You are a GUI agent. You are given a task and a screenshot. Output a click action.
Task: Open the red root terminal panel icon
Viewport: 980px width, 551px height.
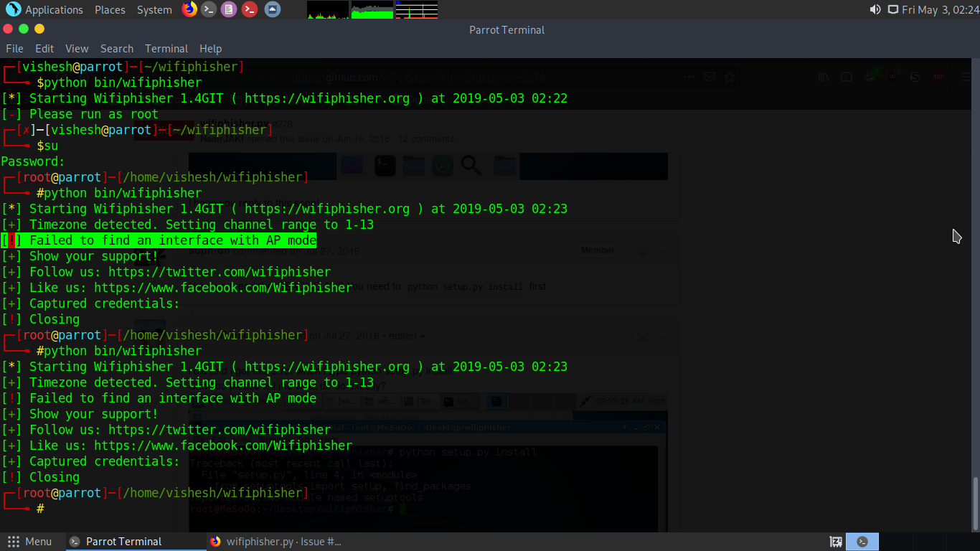coord(249,9)
